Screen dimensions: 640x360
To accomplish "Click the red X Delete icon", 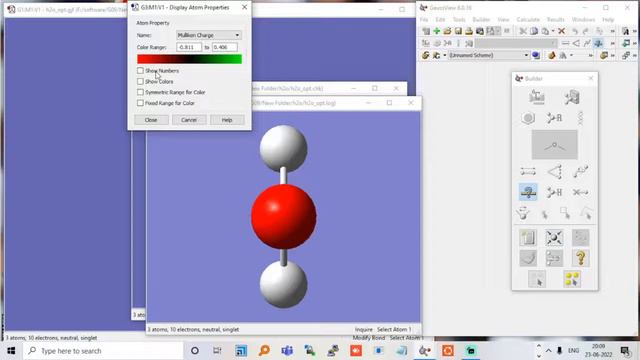I will click(562, 31).
